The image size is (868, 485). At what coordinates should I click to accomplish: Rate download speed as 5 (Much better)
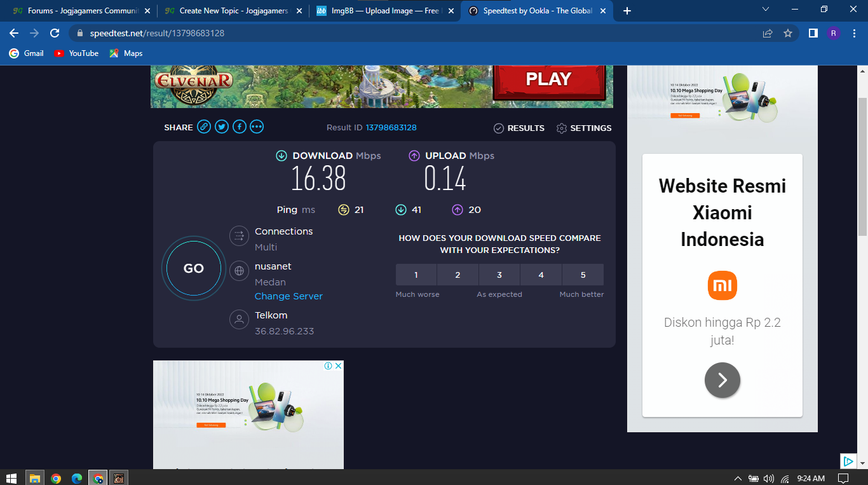583,275
